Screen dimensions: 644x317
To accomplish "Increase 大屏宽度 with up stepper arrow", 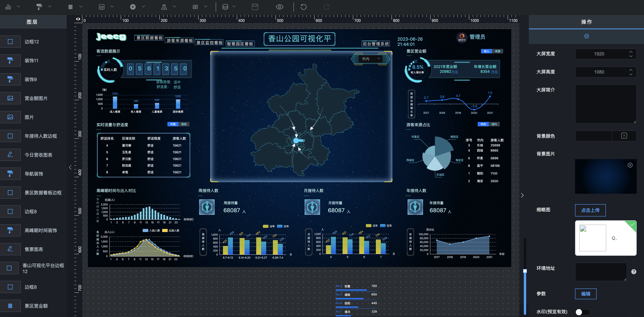I will coord(631,52).
